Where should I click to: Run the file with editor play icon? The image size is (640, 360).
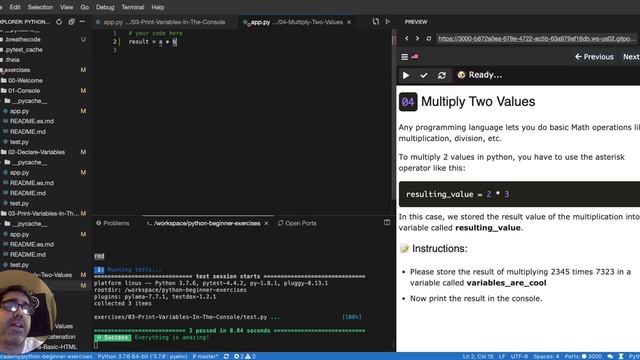(387, 22)
